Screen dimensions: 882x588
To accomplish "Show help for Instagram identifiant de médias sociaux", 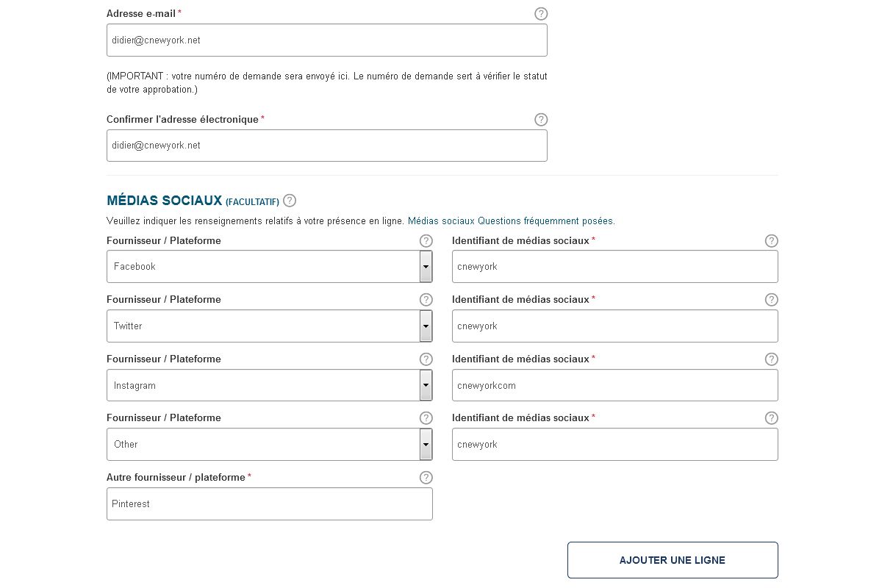I will click(771, 359).
